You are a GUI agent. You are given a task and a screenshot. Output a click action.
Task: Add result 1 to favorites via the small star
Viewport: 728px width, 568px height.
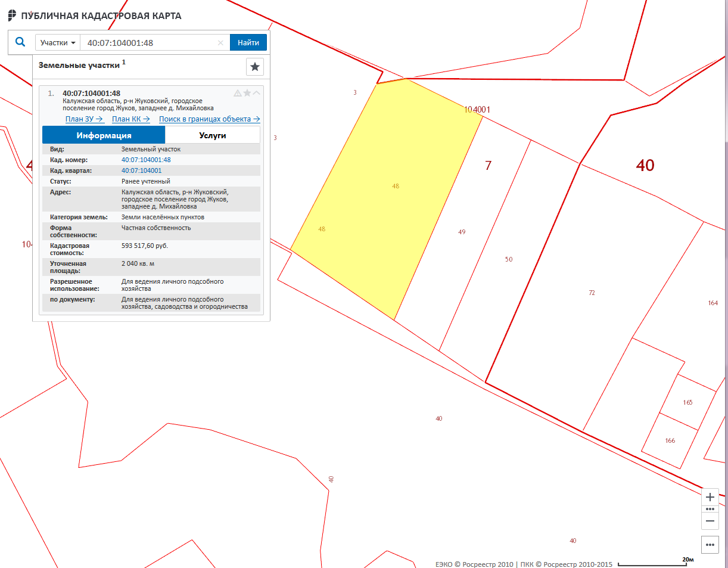click(x=247, y=93)
